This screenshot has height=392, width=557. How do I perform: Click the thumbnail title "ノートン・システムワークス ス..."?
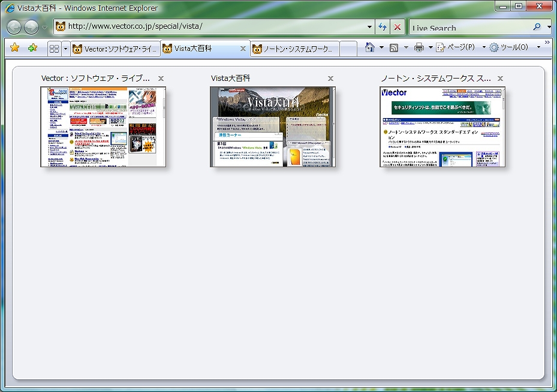click(435, 79)
